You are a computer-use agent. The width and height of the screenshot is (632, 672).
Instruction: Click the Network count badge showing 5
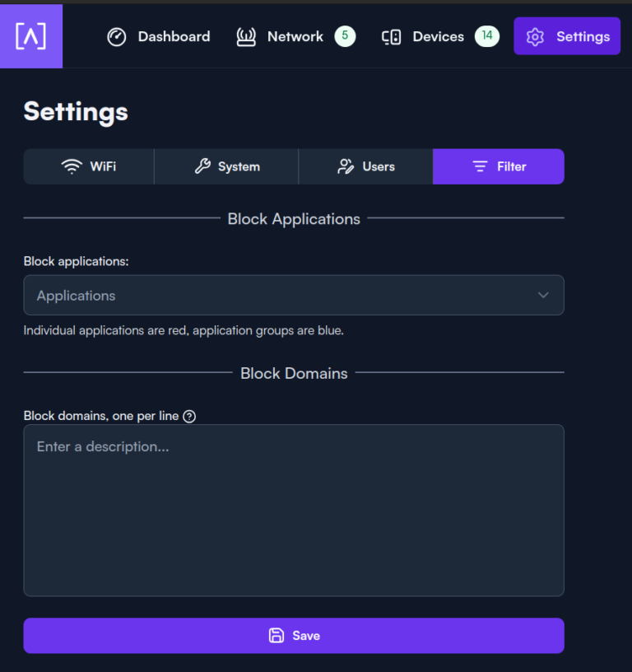tap(345, 36)
